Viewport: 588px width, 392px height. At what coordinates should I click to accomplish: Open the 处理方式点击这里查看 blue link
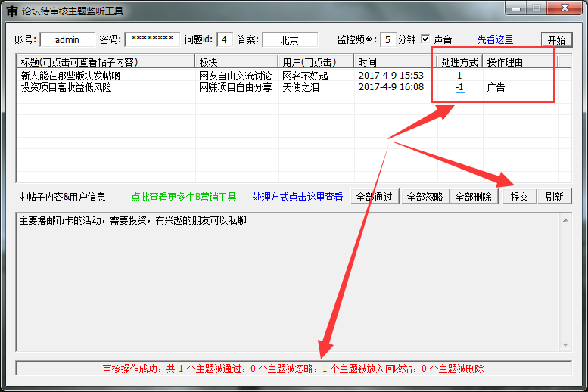297,197
